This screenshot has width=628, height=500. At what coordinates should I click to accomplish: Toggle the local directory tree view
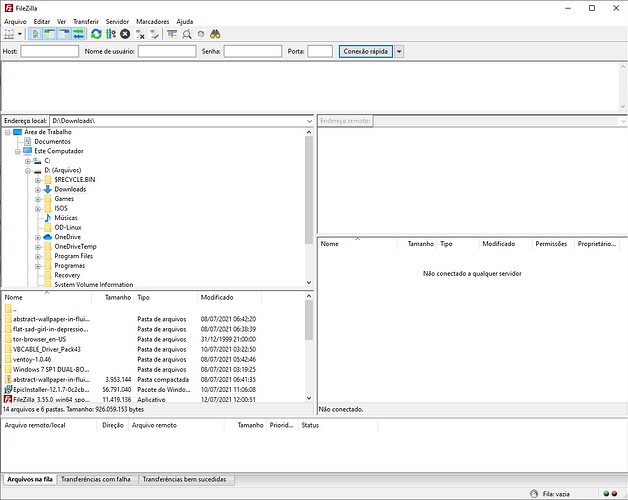pyautogui.click(x=48, y=34)
